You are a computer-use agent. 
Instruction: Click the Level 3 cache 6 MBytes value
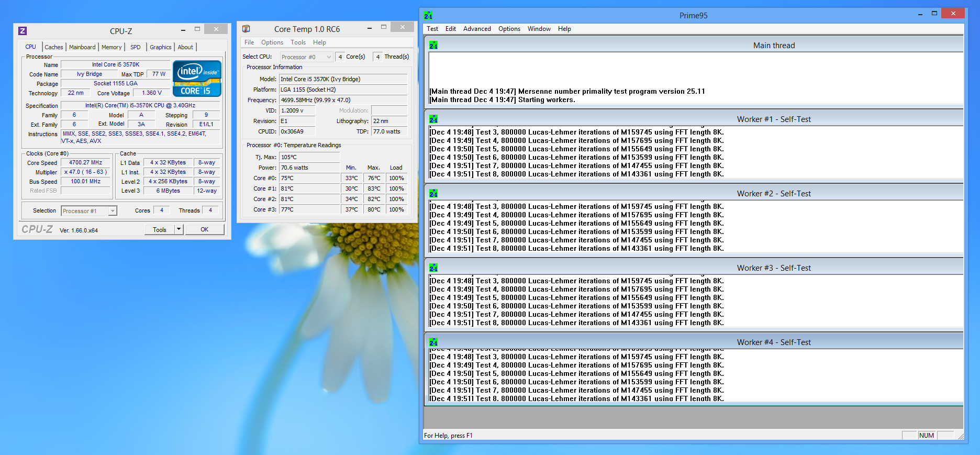click(168, 191)
